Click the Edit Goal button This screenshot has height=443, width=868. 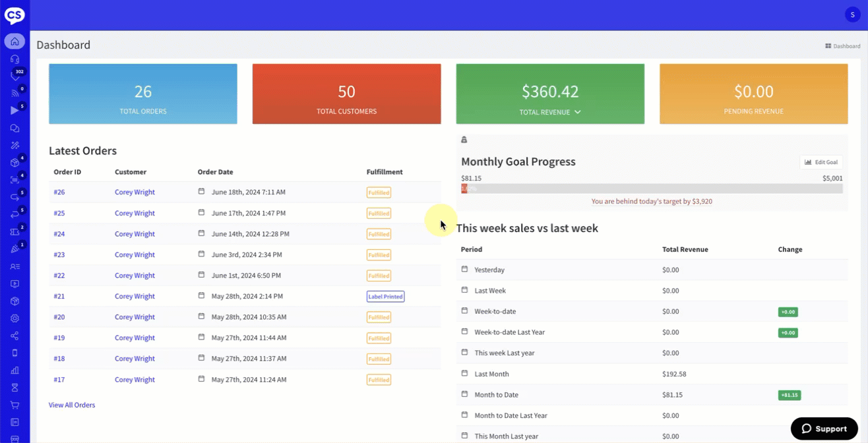pos(821,162)
